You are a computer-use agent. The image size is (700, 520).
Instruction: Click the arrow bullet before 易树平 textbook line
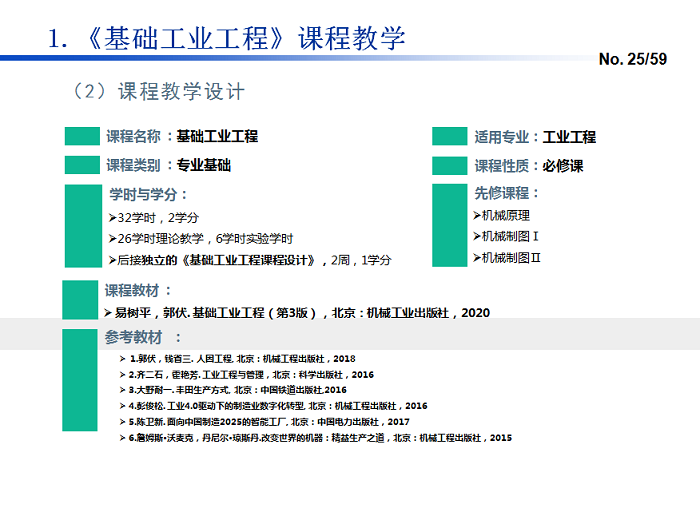[108, 312]
